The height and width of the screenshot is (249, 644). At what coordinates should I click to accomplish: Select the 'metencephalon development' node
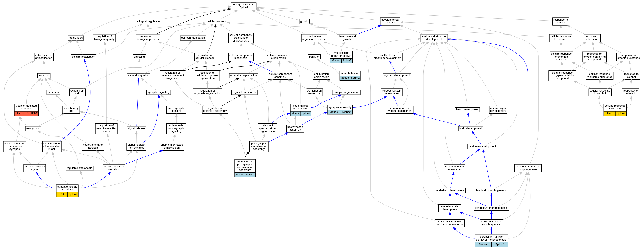(x=455, y=168)
